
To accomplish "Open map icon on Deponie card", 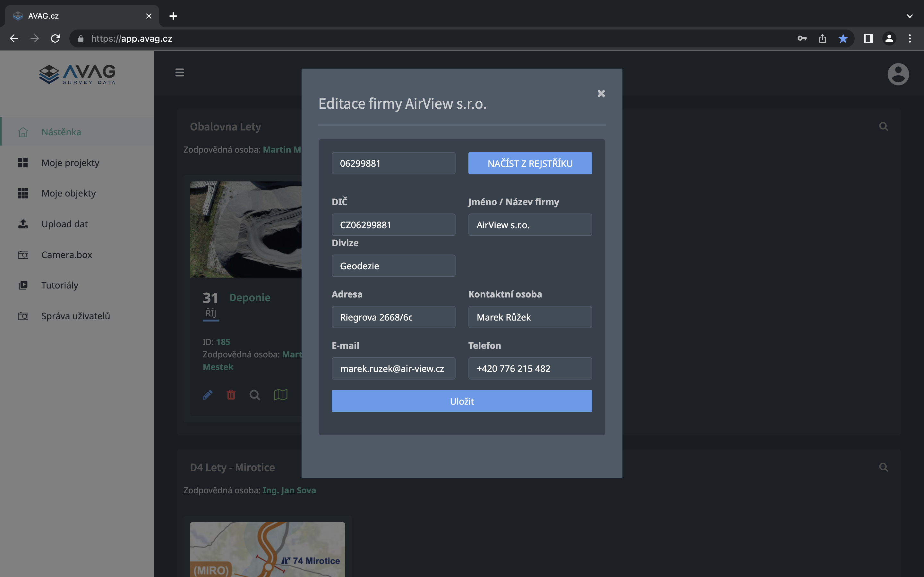I will pos(281,395).
